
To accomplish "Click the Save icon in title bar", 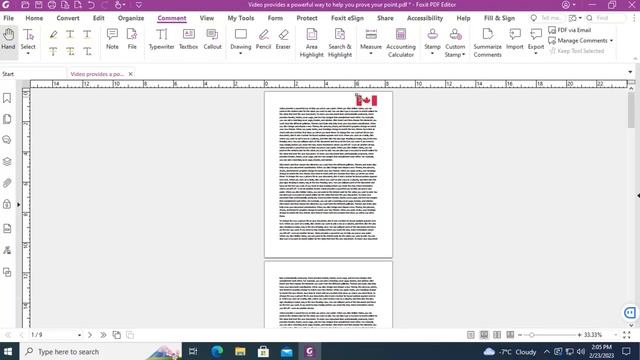I will (x=38, y=5).
